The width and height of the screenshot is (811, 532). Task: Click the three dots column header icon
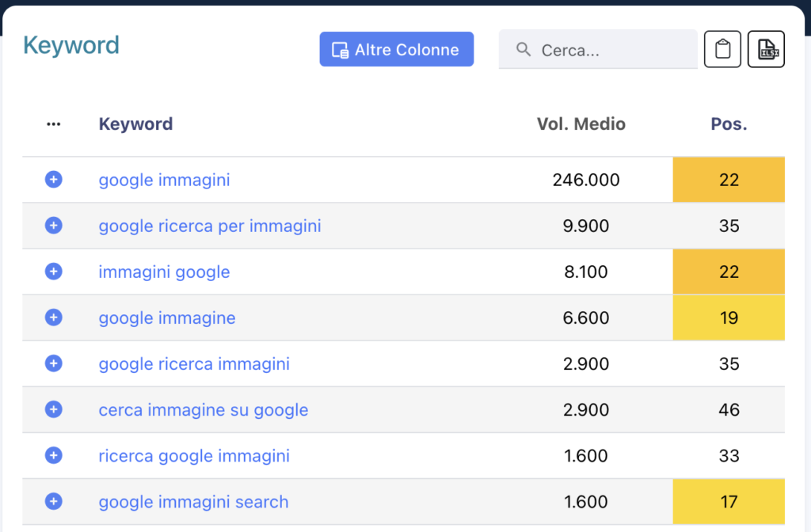tap(53, 124)
